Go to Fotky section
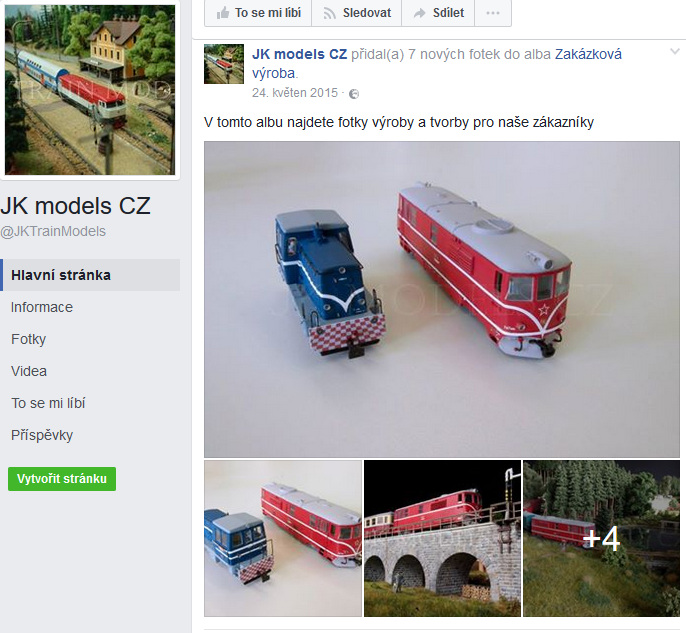The width and height of the screenshot is (686, 633). coord(28,339)
